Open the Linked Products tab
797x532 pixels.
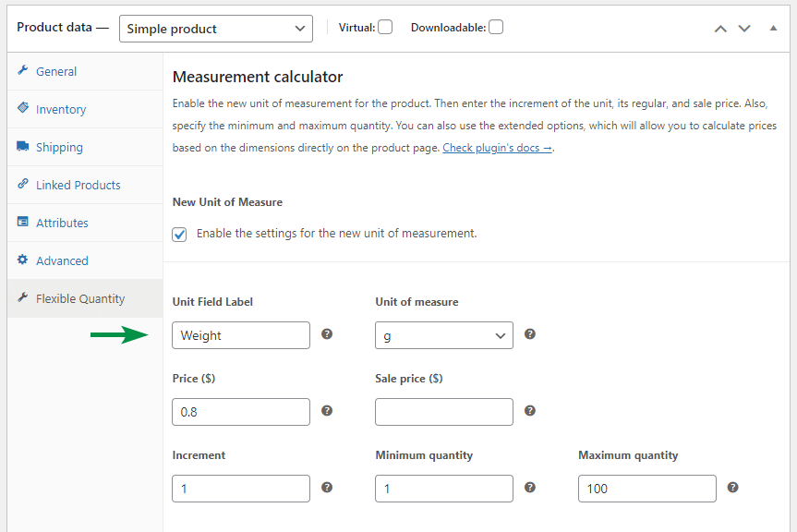coord(85,185)
